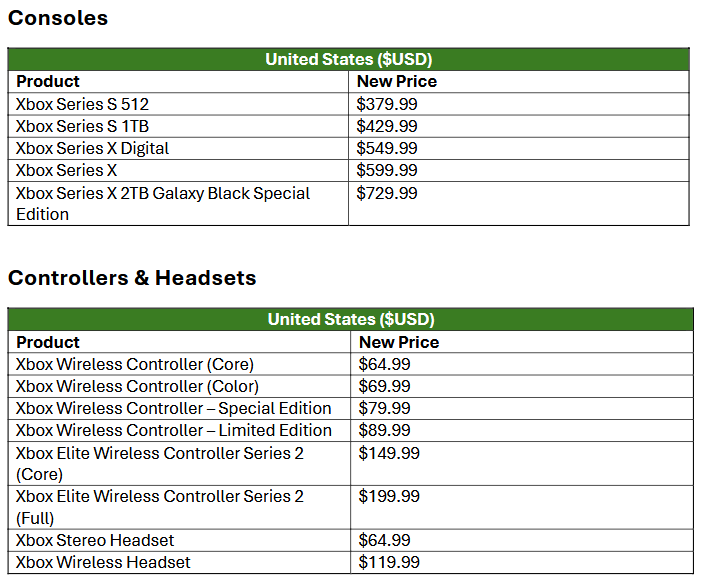Select the Xbox Series S 512 cell
The image size is (703, 582).
83,104
